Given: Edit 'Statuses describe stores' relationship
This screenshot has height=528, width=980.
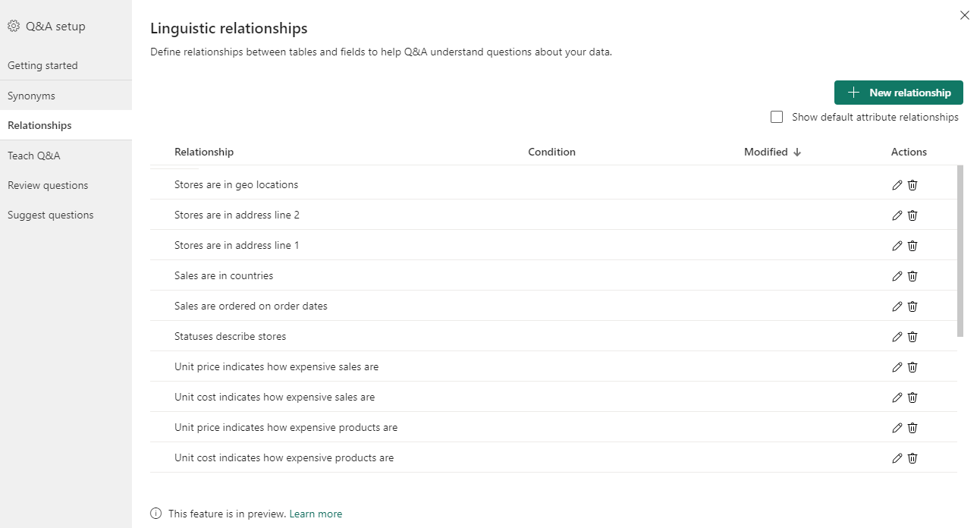Looking at the screenshot, I should point(897,337).
